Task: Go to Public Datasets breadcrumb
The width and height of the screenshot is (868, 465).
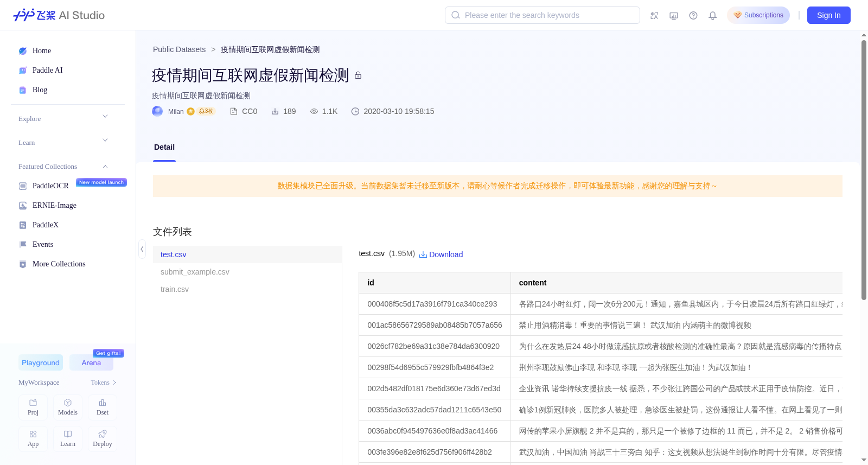Action: coord(179,49)
